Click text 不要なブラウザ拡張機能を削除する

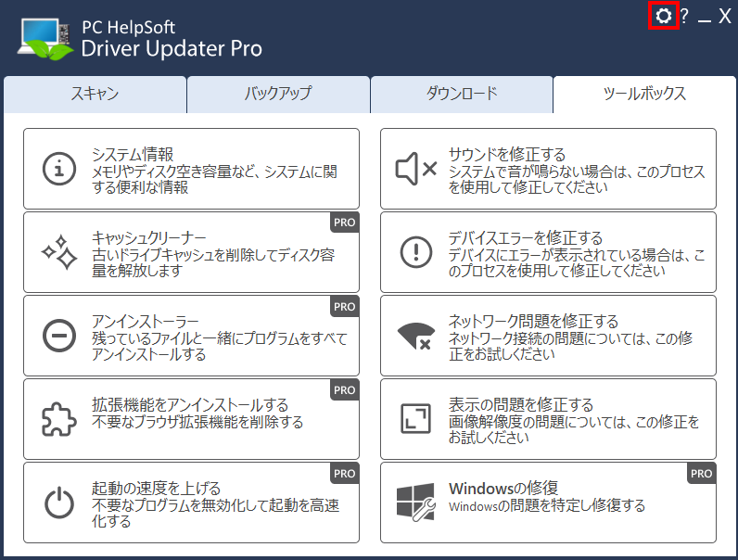coord(197,422)
